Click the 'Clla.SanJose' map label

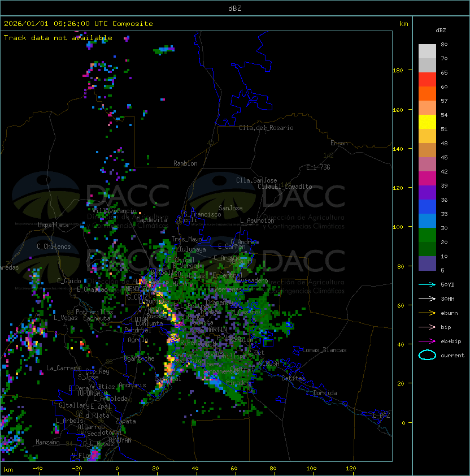pos(256,180)
